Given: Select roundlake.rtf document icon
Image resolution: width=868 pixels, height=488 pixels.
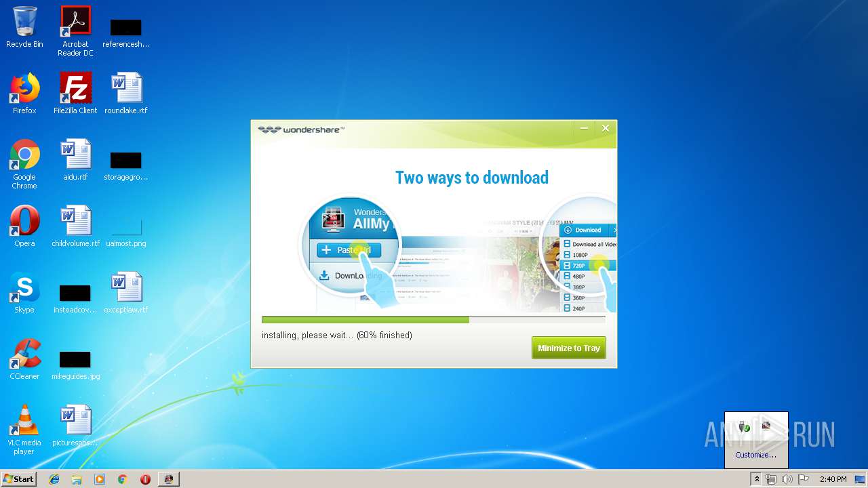Looking at the screenshot, I should [126, 94].
